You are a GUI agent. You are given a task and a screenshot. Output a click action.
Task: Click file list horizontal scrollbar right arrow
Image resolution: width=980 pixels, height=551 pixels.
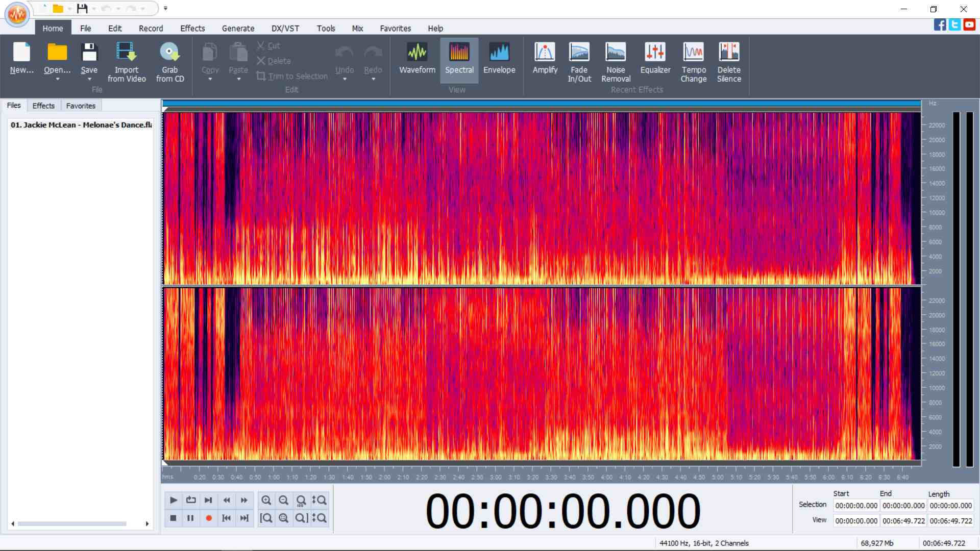click(x=147, y=524)
